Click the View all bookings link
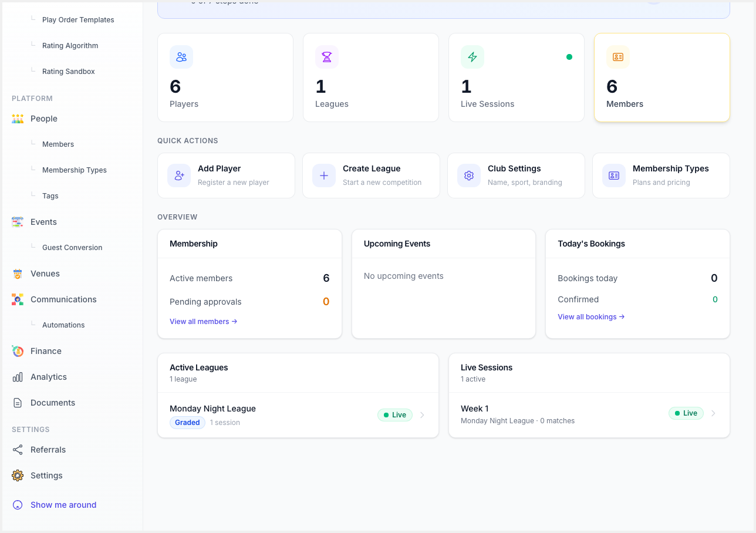The image size is (756, 533). pos(591,317)
